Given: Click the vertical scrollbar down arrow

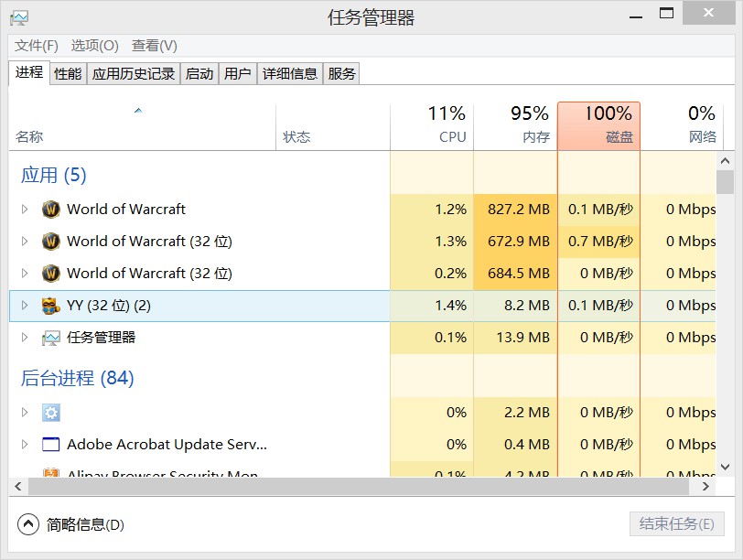Looking at the screenshot, I should (x=725, y=467).
